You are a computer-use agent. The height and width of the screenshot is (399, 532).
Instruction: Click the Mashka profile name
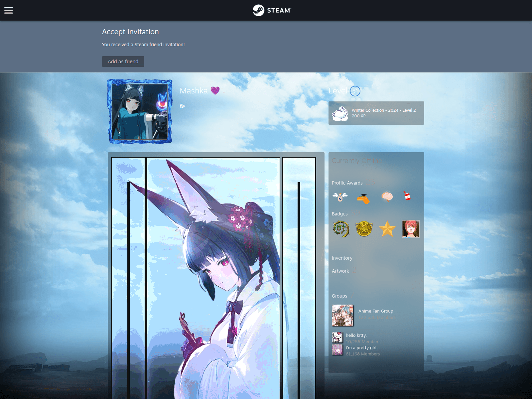point(194,90)
